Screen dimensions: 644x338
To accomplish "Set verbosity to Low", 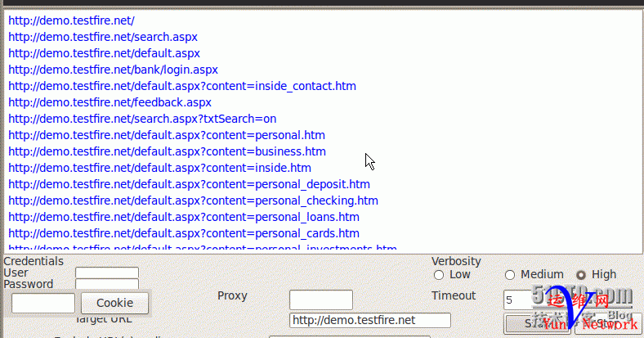I will point(439,275).
